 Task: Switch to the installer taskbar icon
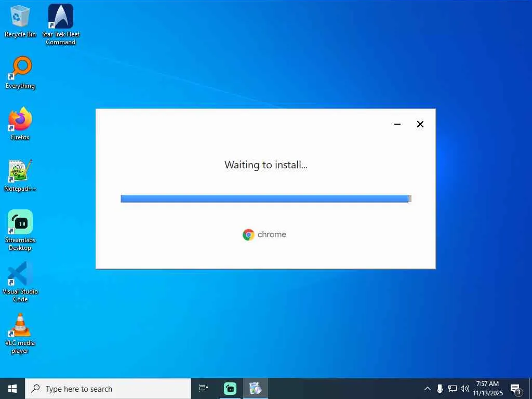(x=256, y=389)
